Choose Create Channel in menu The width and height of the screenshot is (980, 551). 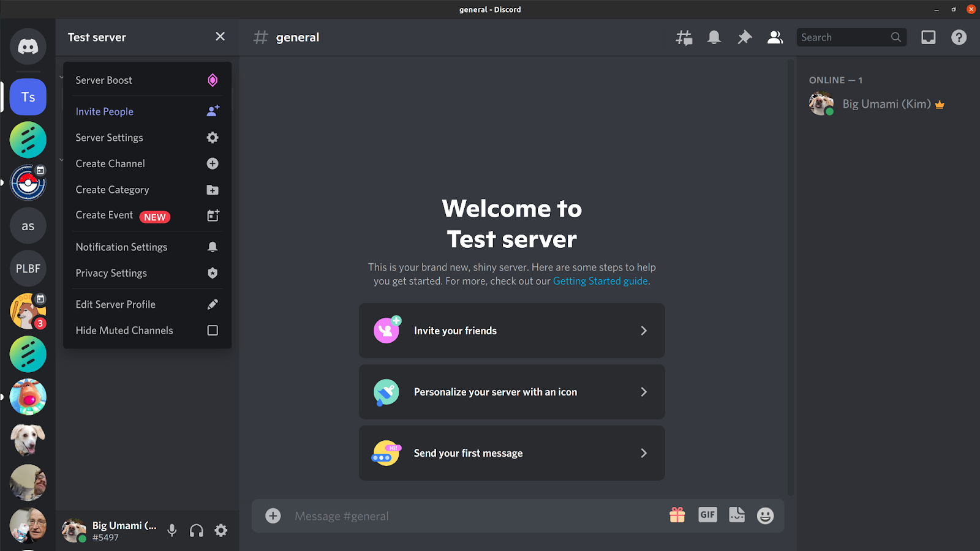tap(147, 163)
